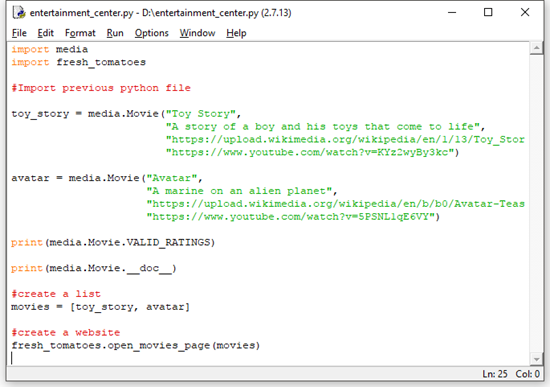Click the '#Import previous python file' comment
550x387 pixels.
tap(101, 88)
